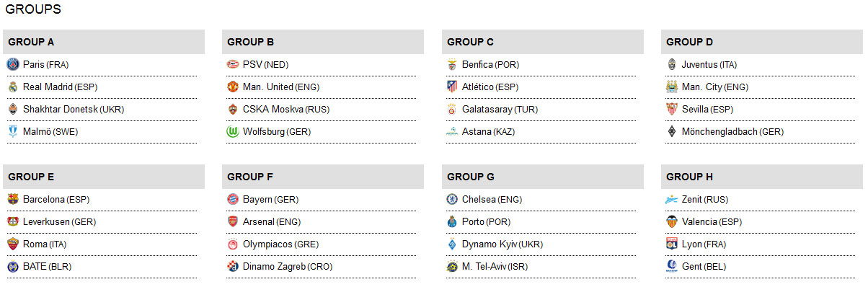Click the Valencia crest icon
868x287 pixels.
tap(671, 222)
